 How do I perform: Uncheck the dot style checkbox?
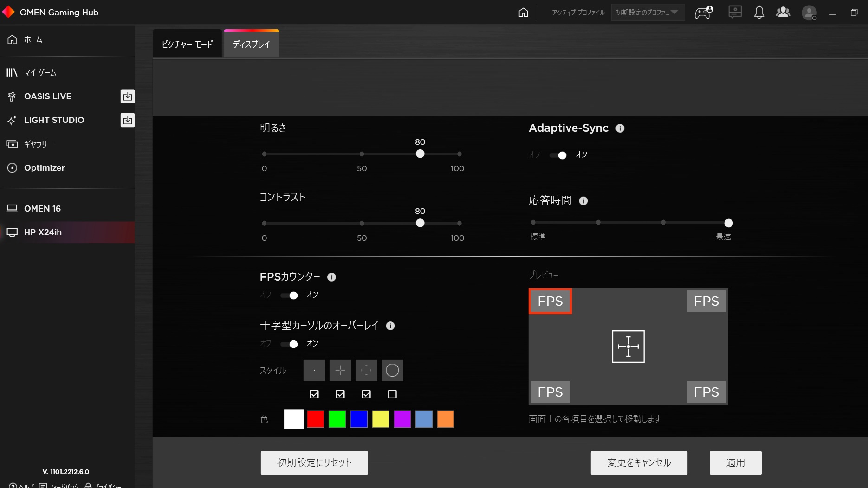pos(314,394)
